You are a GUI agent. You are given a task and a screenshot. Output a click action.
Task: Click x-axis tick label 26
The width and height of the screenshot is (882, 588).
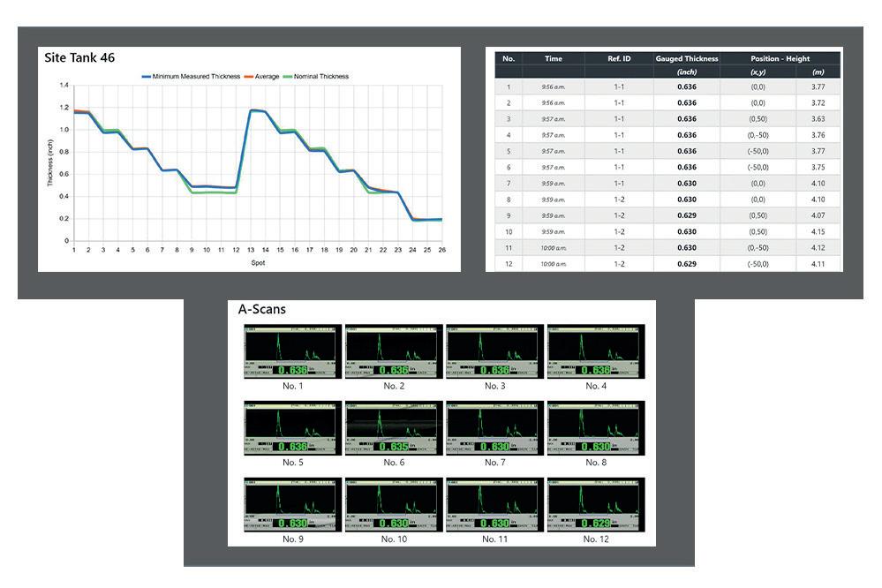(442, 250)
